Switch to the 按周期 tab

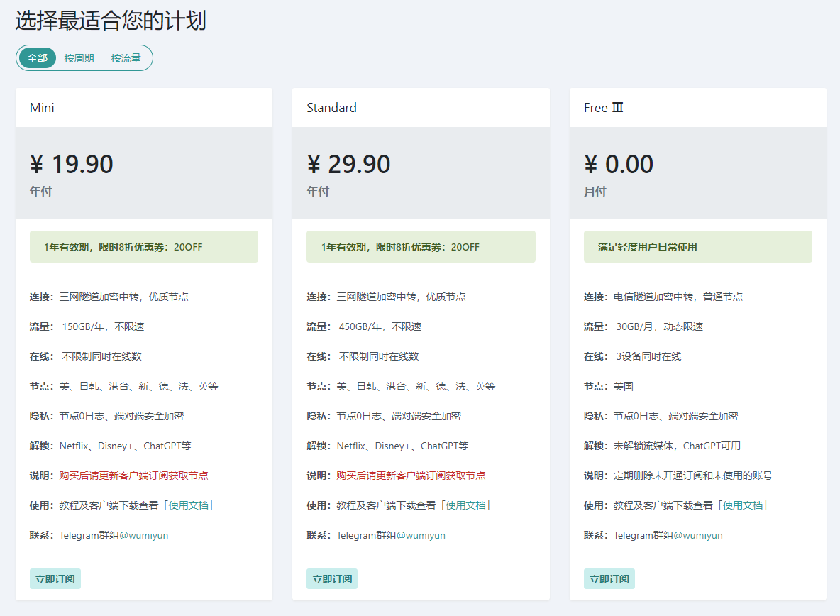tap(79, 58)
